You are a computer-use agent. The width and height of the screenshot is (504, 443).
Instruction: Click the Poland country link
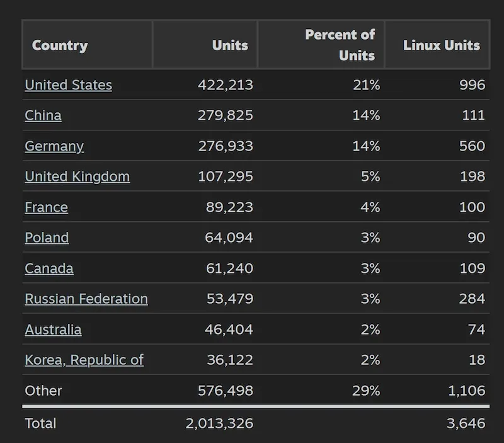click(x=47, y=238)
